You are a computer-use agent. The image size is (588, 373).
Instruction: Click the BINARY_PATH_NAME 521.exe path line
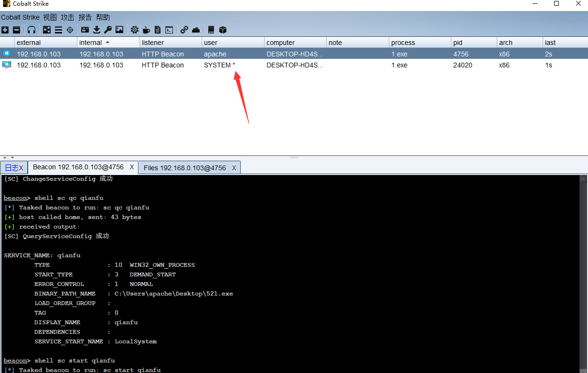(x=134, y=294)
